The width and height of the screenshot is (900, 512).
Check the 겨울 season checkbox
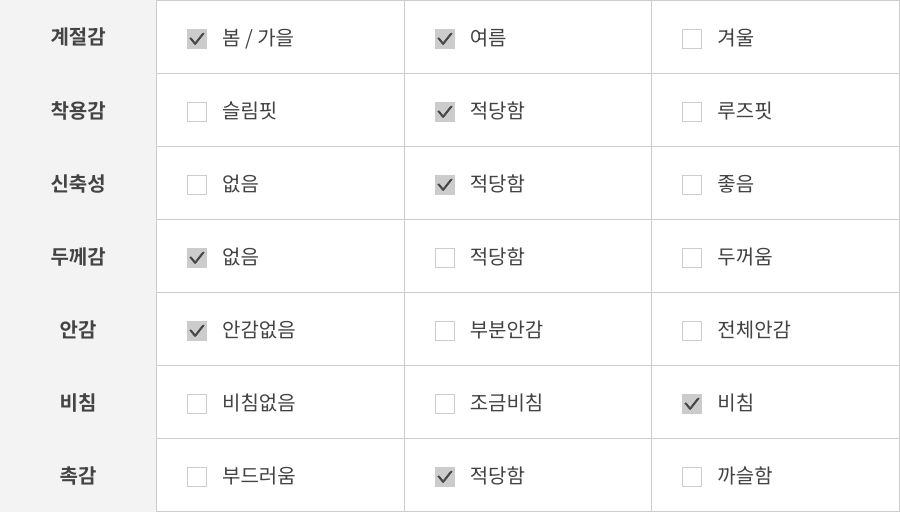coord(692,39)
